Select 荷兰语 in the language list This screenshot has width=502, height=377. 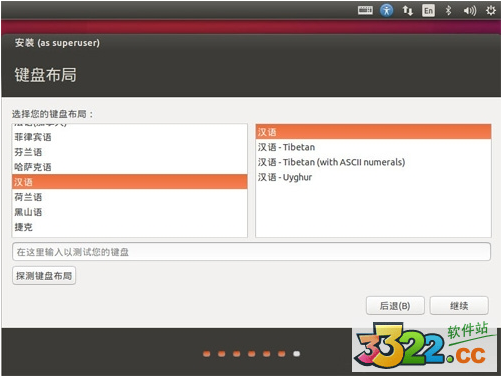(x=130, y=197)
